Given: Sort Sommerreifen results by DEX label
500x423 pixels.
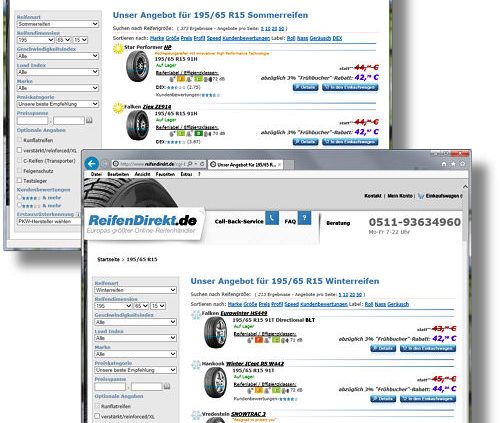Looking at the screenshot, I should [337, 38].
